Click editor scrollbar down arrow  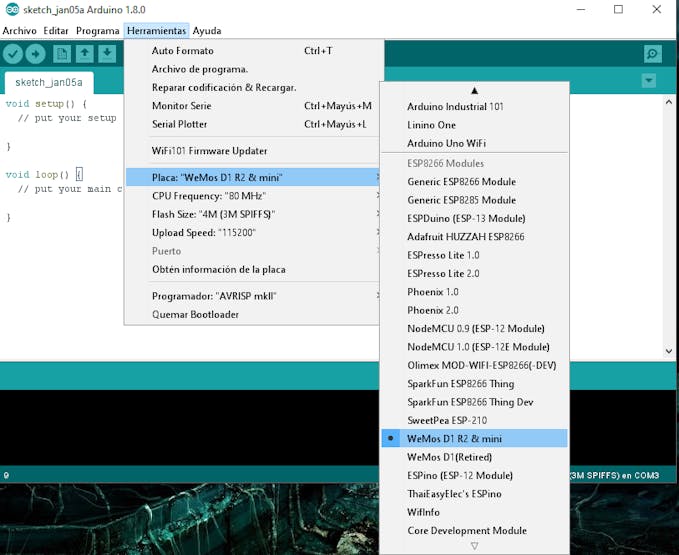669,351
